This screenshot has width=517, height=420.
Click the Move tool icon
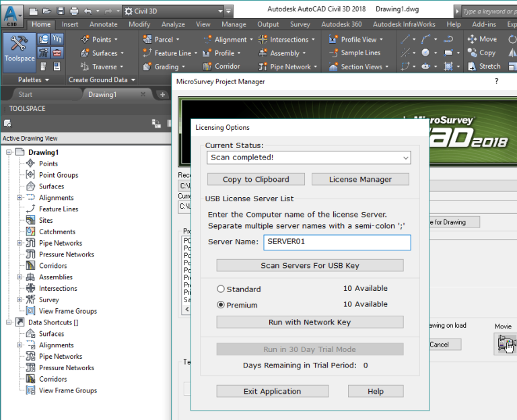coord(472,40)
